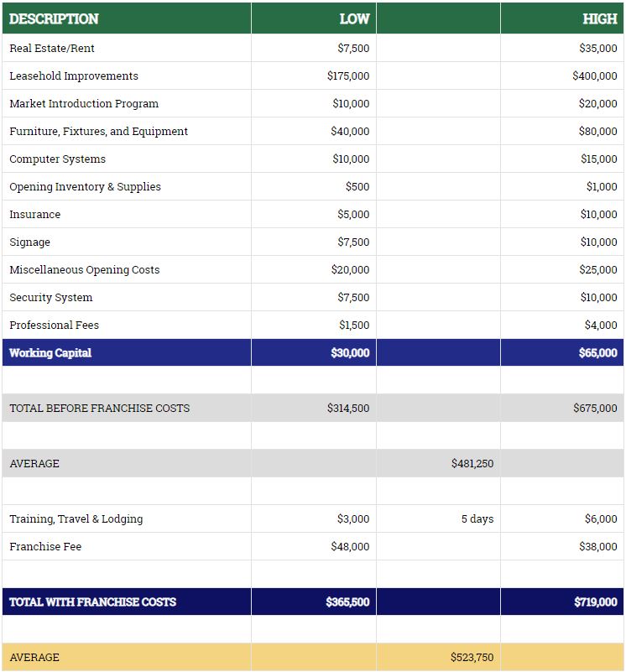Viewport: 626px width, 672px height.
Task: Select the HIGH column header
Action: click(x=599, y=18)
